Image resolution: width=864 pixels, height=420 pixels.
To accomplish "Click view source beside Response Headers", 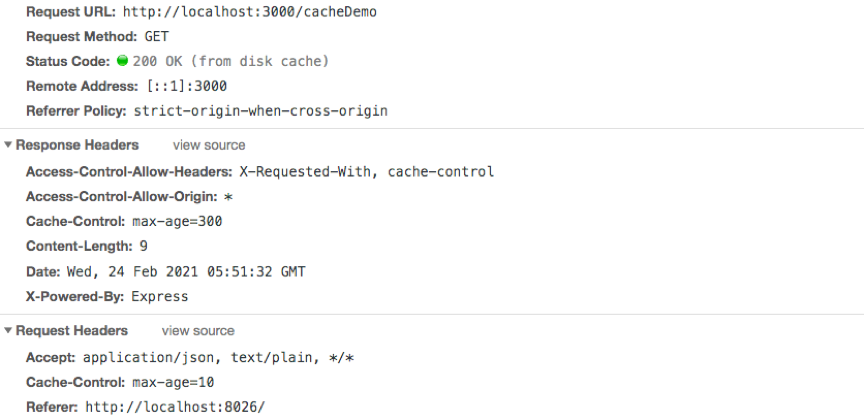I will (209, 146).
